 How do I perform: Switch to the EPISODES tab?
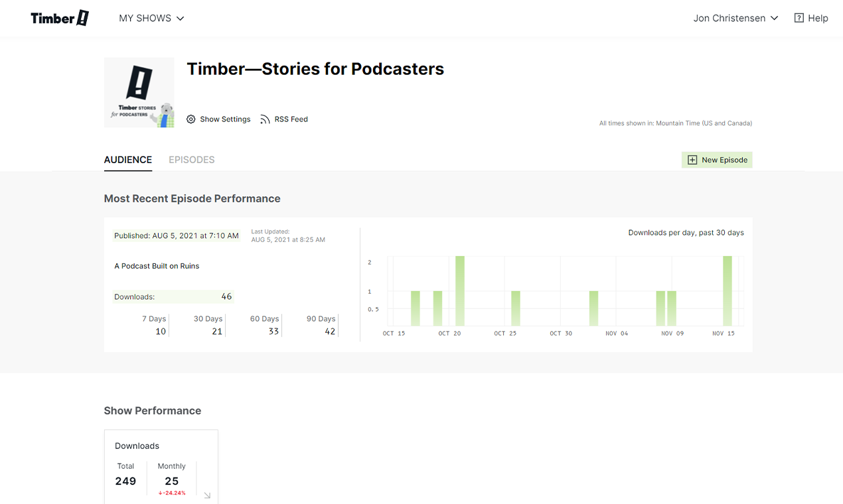192,160
